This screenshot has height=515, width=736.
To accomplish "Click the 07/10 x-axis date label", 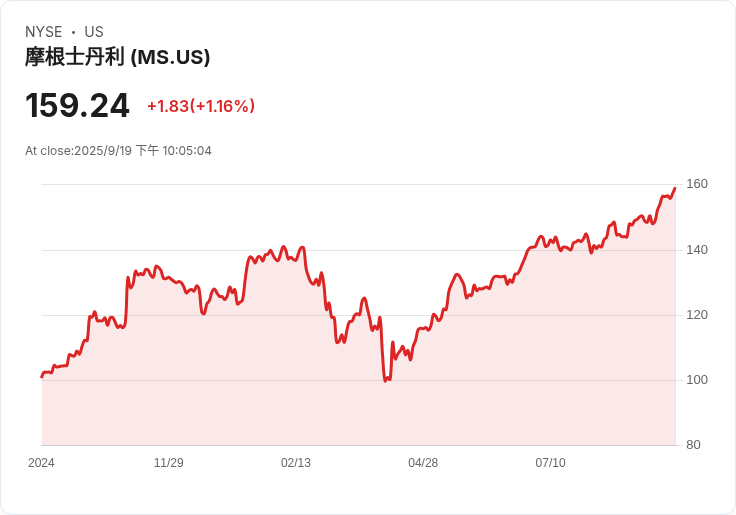I will click(x=550, y=463).
